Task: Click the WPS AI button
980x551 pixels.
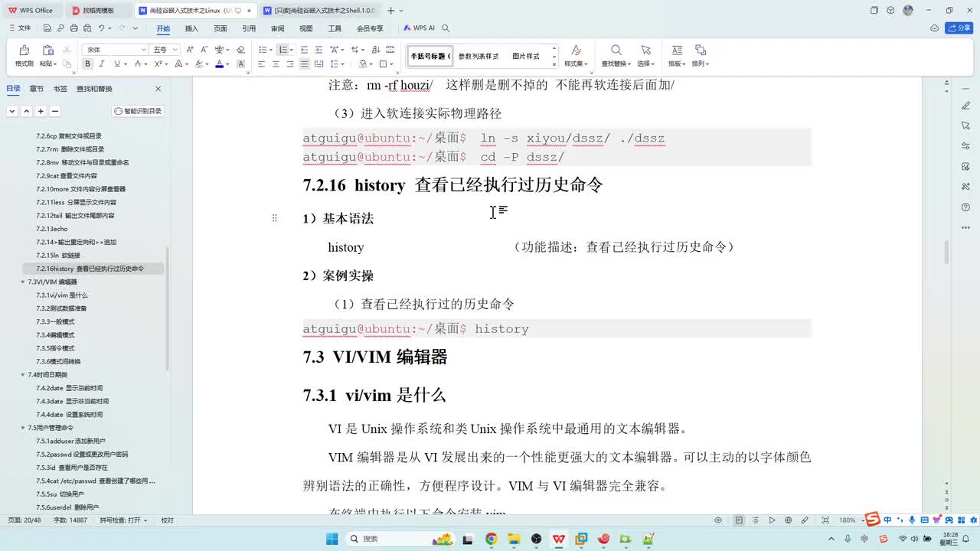Action: click(419, 28)
